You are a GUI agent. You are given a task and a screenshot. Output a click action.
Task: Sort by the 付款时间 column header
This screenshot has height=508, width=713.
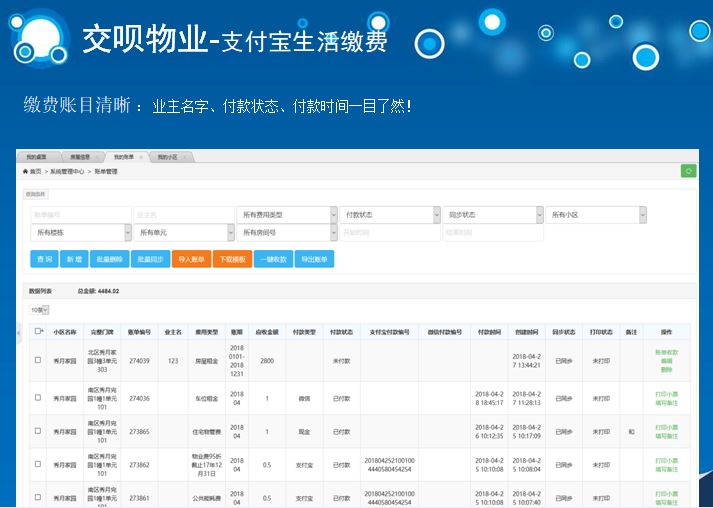pyautogui.click(x=489, y=331)
